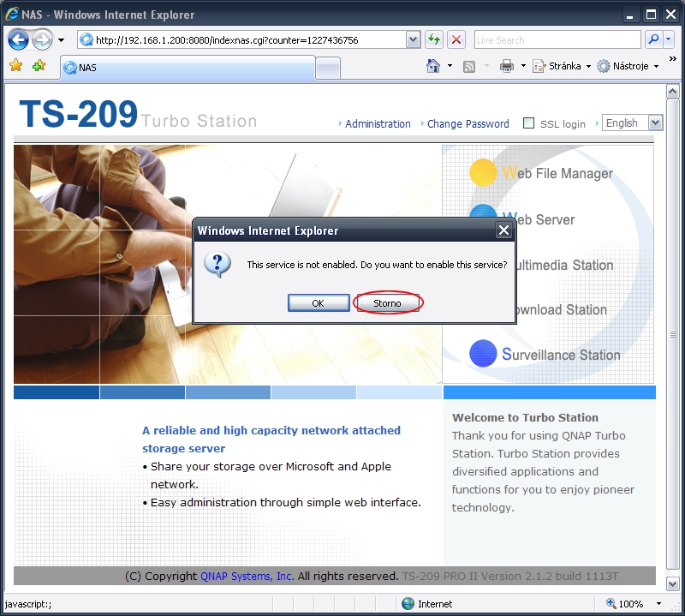685x616 pixels.
Task: Cancel the dialog with Storno
Action: click(x=388, y=303)
